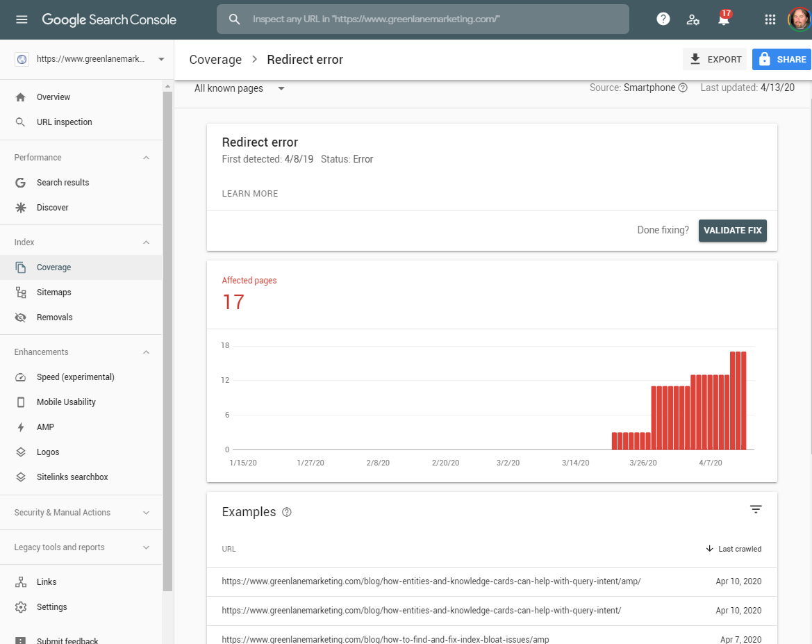Click the Discover sidebar label
Screen dimensions: 812x644
pyautogui.click(x=52, y=207)
